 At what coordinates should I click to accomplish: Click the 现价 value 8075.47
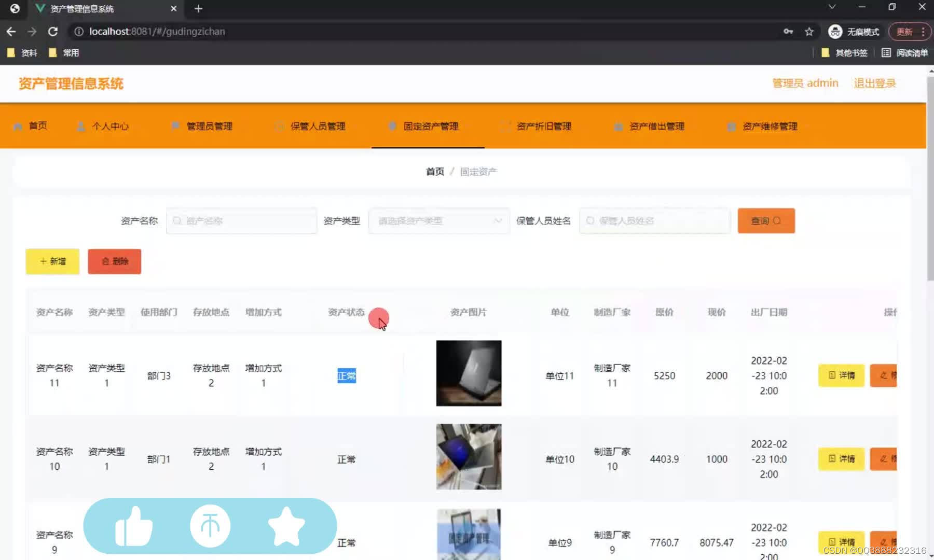(717, 543)
